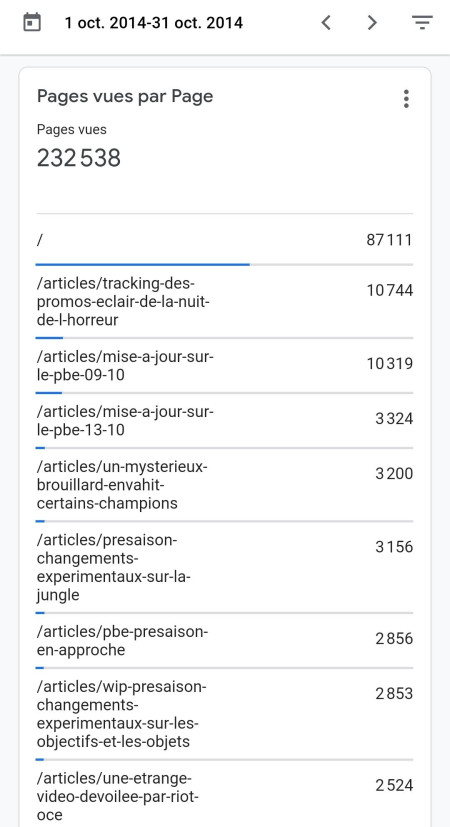
Task: Select the pbe-presaison-en-approche row
Action: (224, 641)
